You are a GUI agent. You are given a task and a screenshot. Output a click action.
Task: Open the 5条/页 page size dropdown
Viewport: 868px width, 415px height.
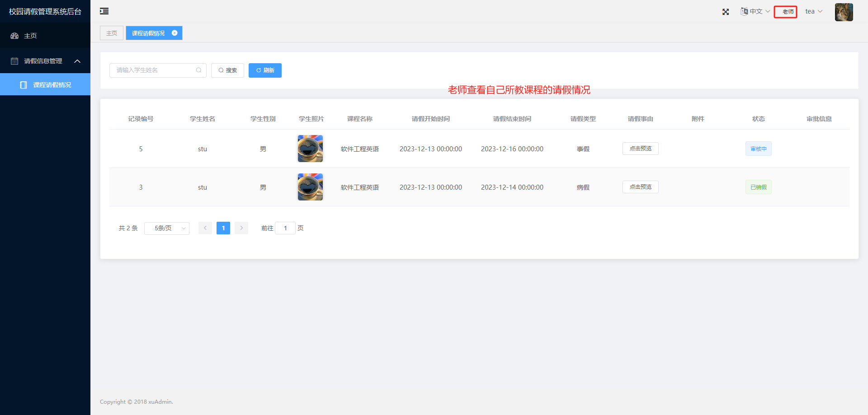(166, 228)
